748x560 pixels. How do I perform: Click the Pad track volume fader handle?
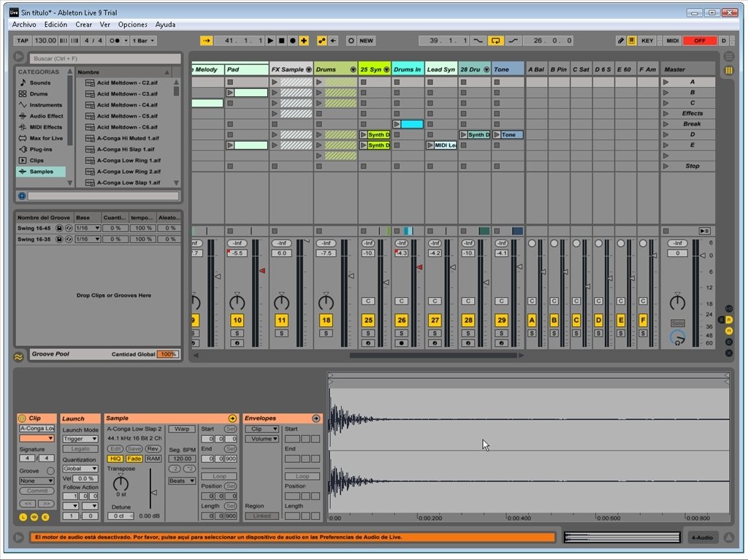click(x=262, y=270)
